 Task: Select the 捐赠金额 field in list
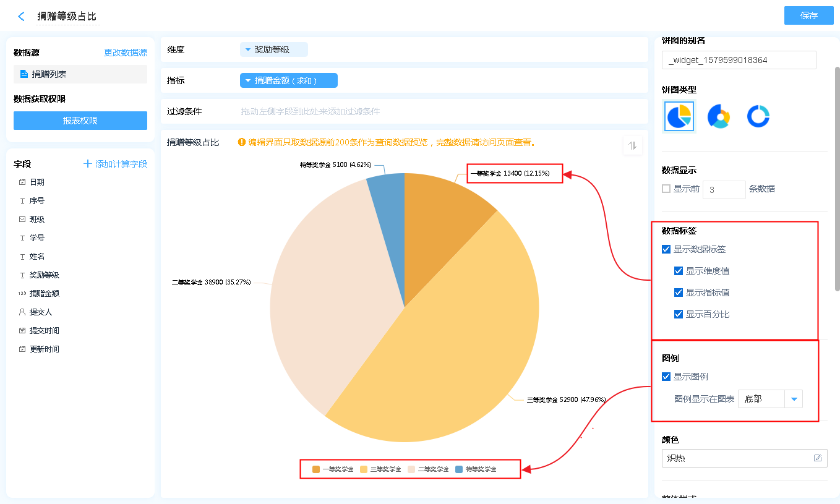pos(44,294)
